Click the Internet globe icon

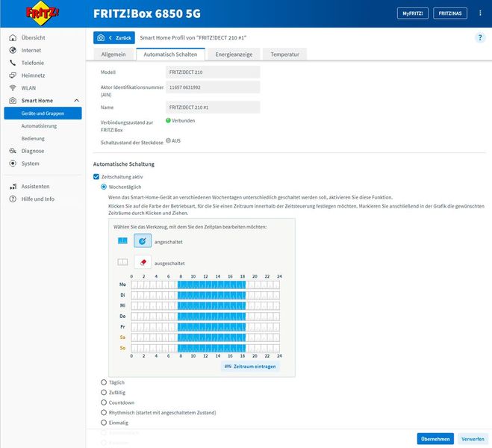coord(13,50)
